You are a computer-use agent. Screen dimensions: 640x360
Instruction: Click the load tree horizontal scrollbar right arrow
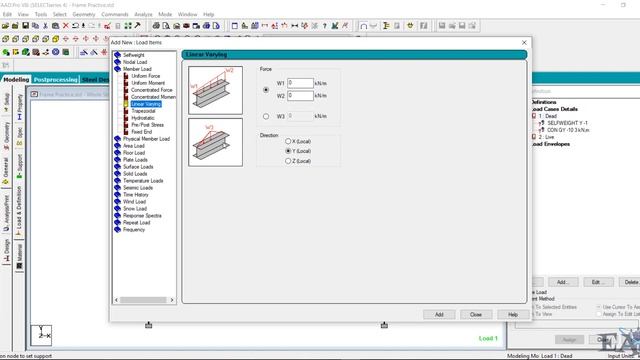click(x=172, y=300)
